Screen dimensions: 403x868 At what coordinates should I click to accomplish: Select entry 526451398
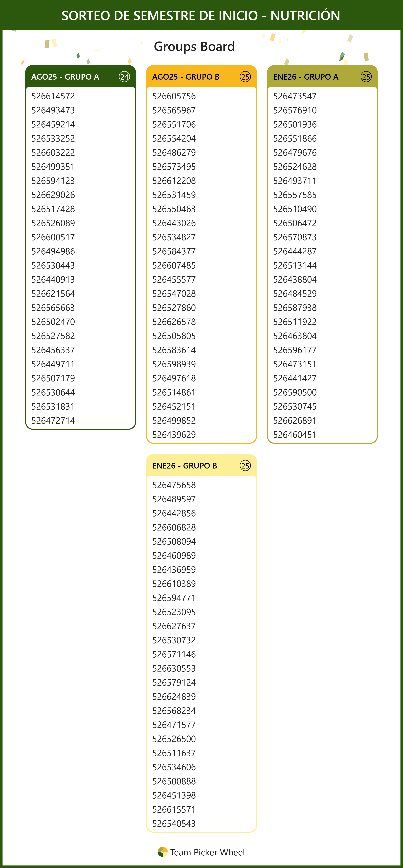[174, 795]
